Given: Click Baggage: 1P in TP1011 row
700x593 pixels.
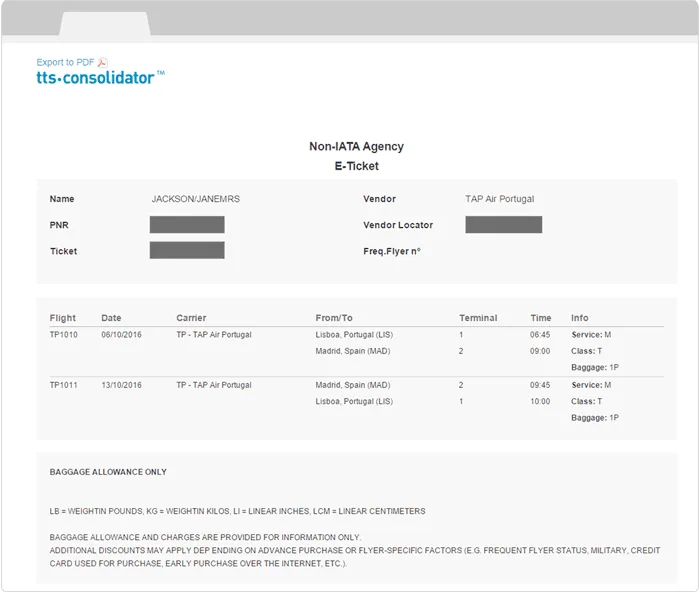Looking at the screenshot, I should point(595,418).
